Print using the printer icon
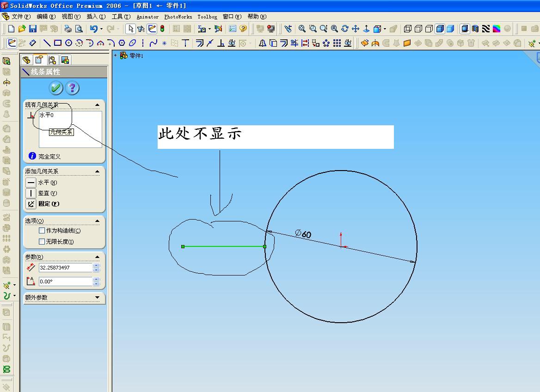Screen dimensions: 540x392 [68, 29]
